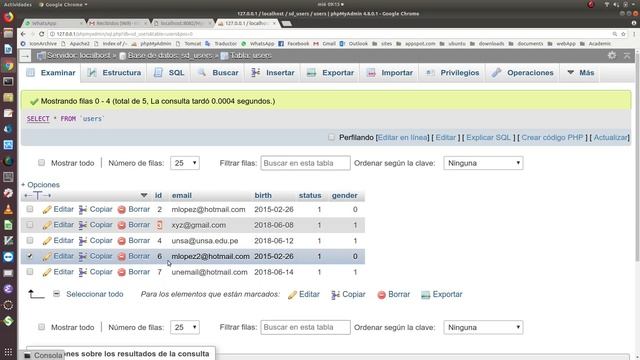
Task: Open the Google Chrome app menu
Action: (x=63, y=4)
